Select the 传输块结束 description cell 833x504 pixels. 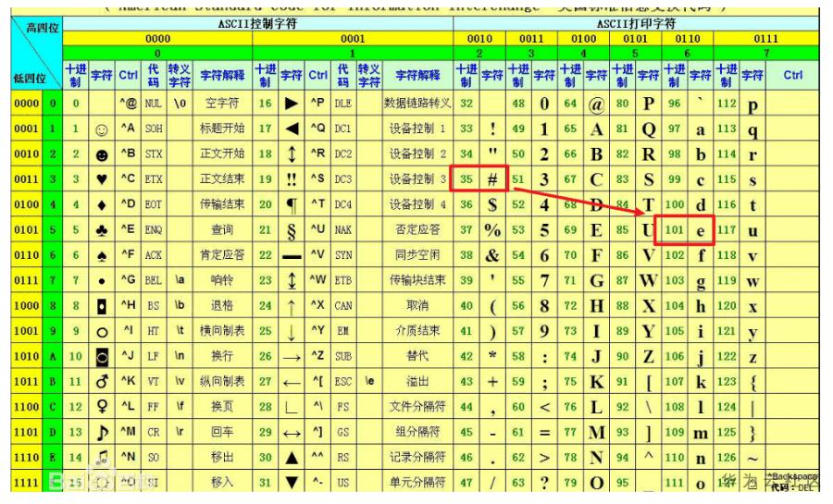click(x=417, y=280)
